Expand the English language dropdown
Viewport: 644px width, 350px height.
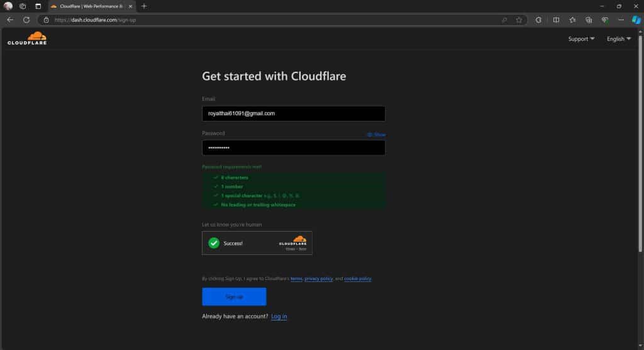coord(619,38)
